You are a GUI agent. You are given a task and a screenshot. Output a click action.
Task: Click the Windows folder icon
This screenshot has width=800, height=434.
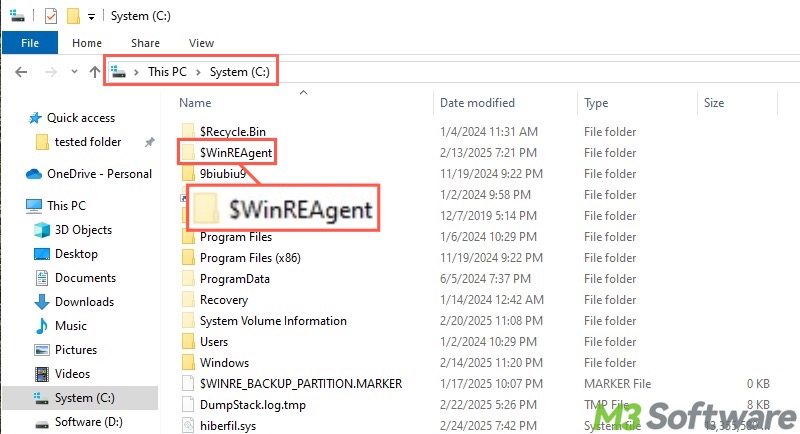point(188,363)
